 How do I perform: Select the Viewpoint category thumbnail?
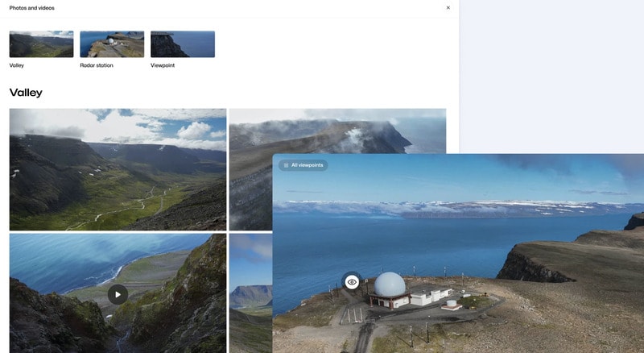tap(183, 44)
